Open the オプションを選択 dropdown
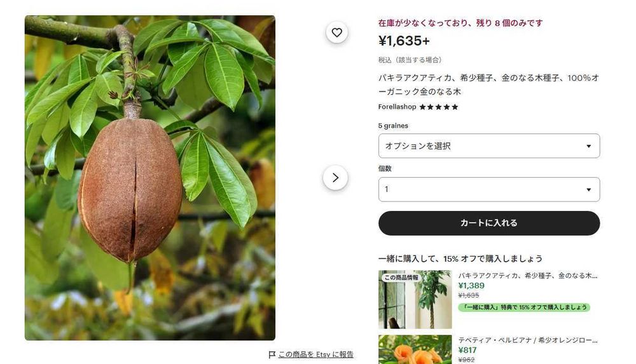This screenshot has height=364, width=636. pos(488,146)
